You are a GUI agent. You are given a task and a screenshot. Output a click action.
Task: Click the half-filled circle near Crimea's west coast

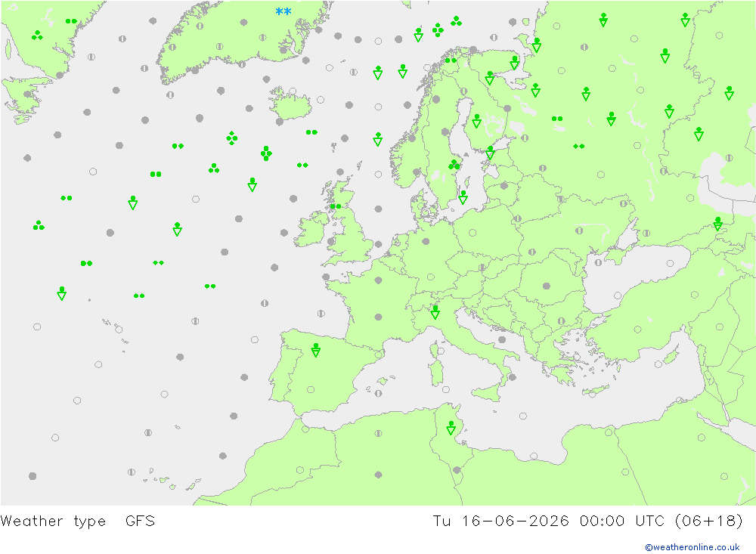598,263
